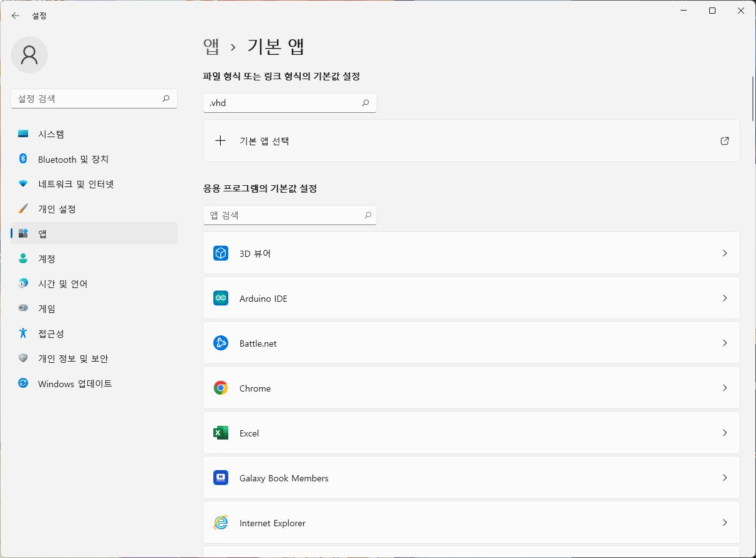
Task: Click the Internet Explorer row label
Action: pyautogui.click(x=273, y=523)
